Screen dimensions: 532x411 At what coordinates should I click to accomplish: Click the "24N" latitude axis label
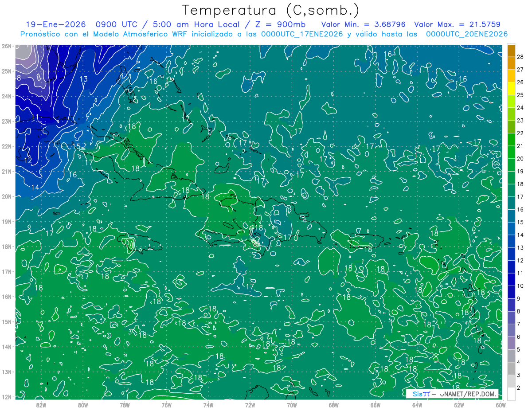(x=7, y=96)
